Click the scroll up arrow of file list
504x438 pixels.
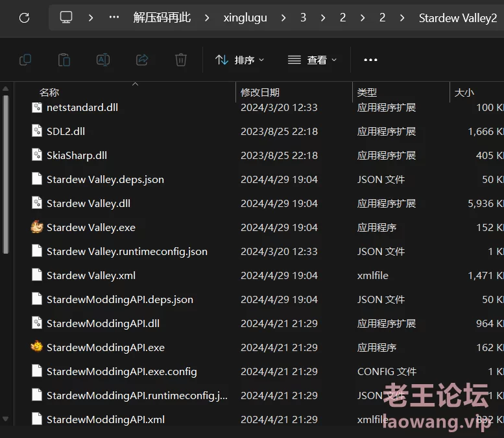[5, 88]
